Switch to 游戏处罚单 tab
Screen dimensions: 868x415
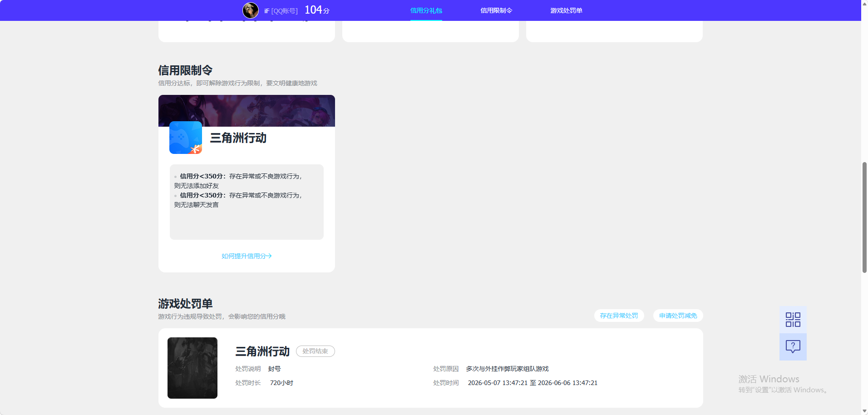coord(566,10)
